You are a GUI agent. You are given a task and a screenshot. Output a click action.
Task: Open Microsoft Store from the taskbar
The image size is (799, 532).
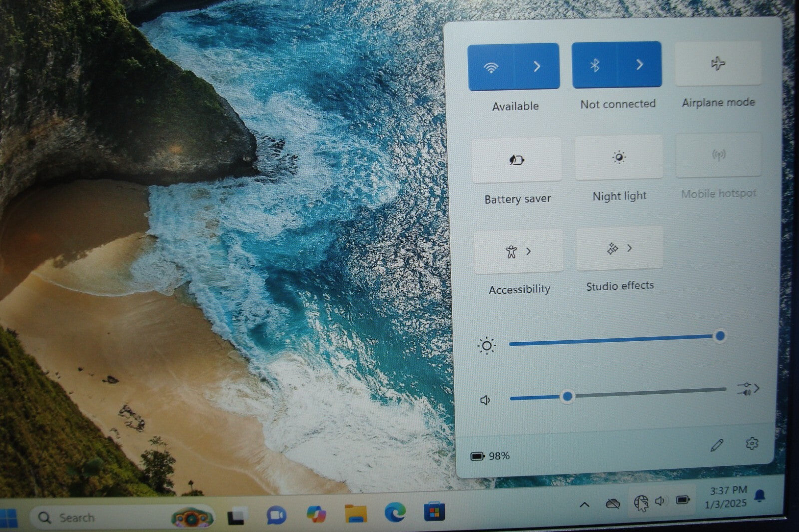pos(434,513)
